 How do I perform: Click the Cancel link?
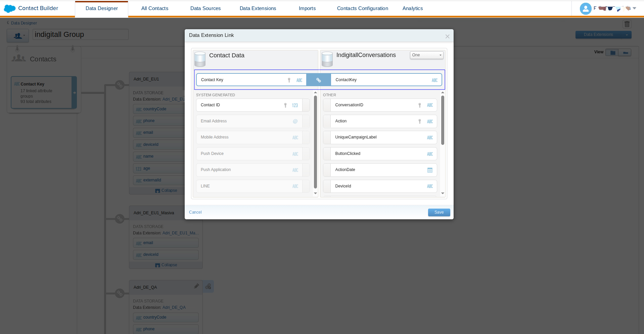195,212
